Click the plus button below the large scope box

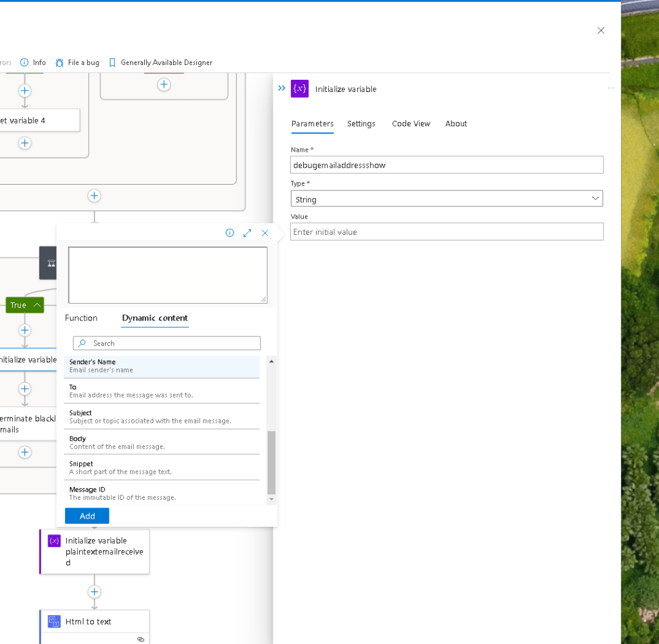click(94, 196)
